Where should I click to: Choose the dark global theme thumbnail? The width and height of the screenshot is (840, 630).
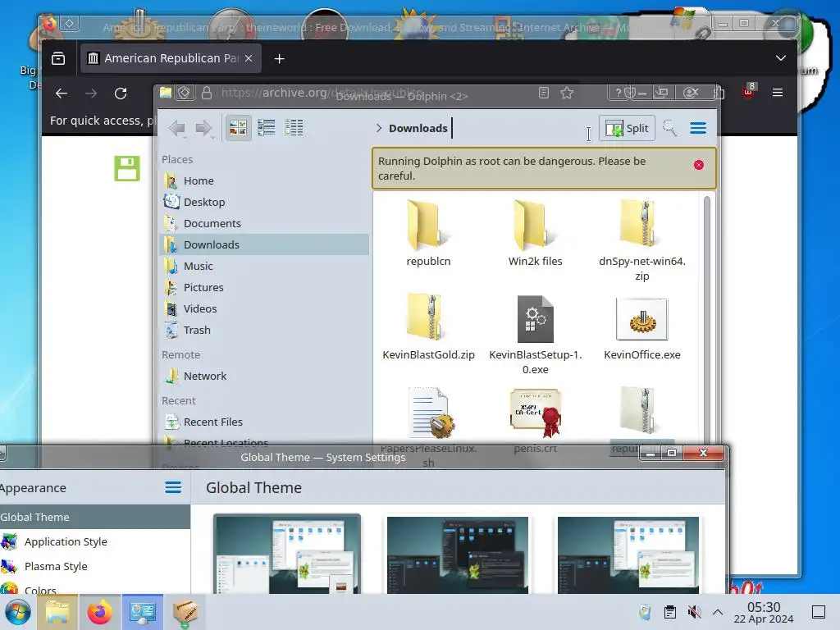(458, 555)
